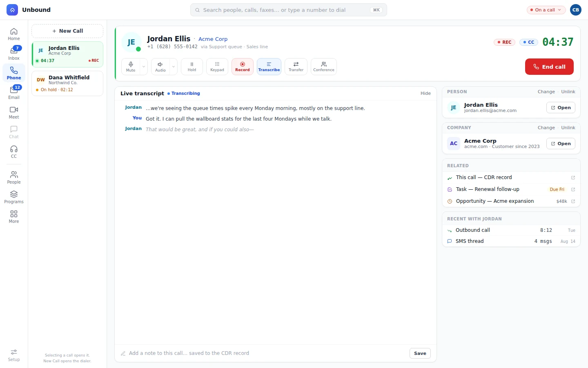This screenshot has width=588, height=368.
Task: Open the Programs section
Action: 14,197
